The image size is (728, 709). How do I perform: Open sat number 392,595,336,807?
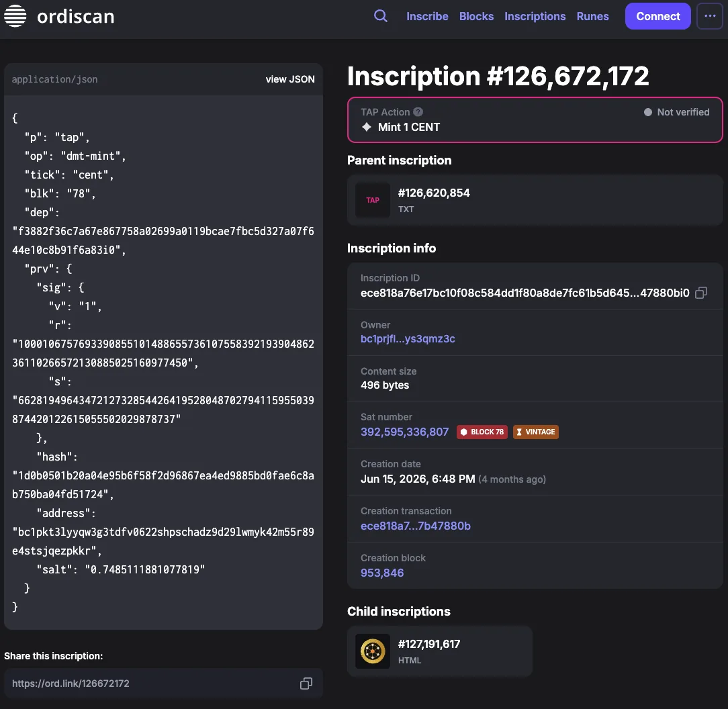[404, 432]
